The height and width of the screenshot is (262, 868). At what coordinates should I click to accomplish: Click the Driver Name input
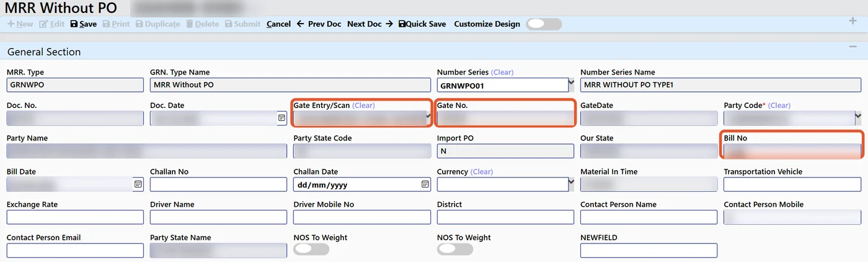click(x=218, y=217)
